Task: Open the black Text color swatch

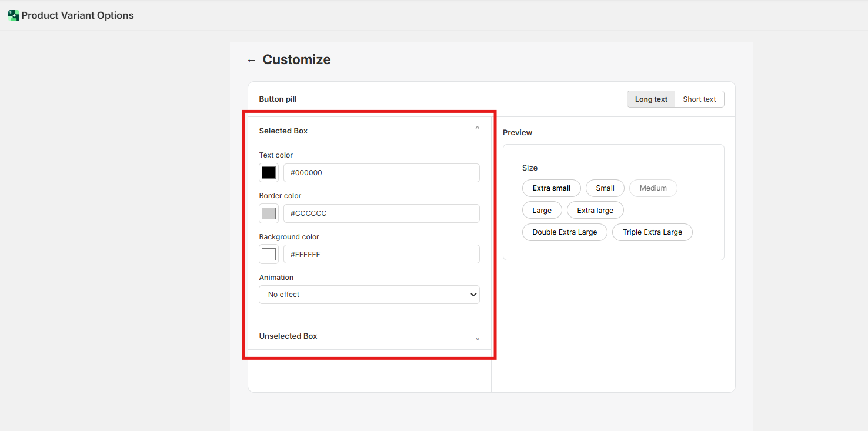Action: click(x=269, y=173)
